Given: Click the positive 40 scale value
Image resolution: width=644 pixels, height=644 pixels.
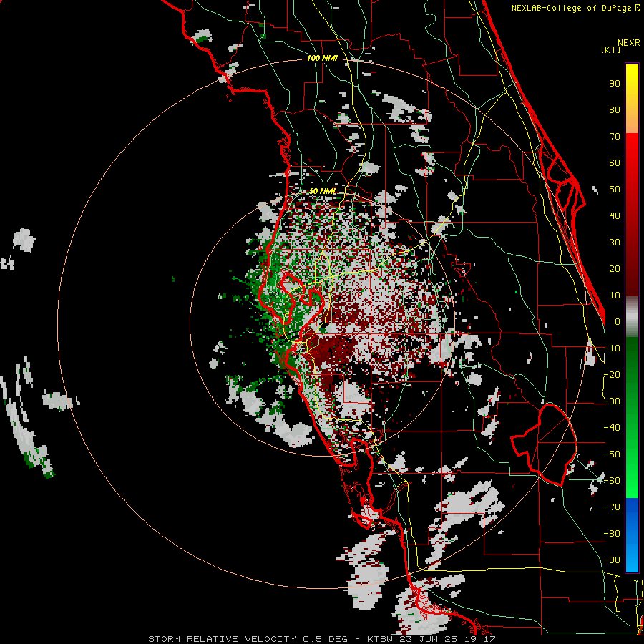Looking at the screenshot, I should (615, 216).
